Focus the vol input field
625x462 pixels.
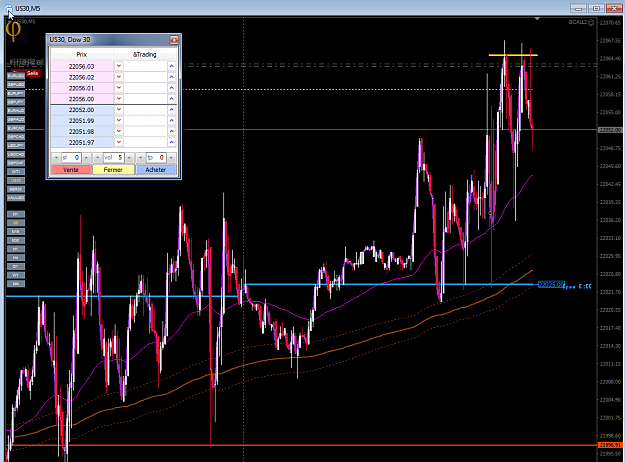(x=114, y=158)
